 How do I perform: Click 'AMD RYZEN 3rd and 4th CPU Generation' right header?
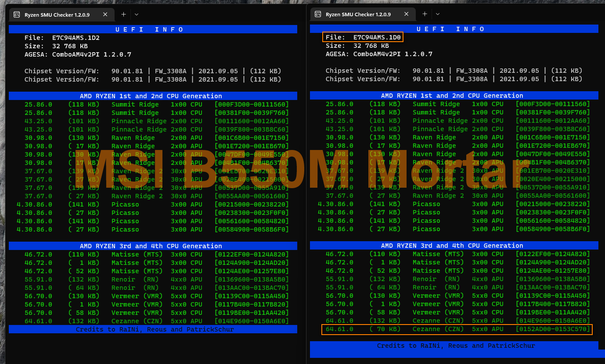tap(454, 246)
